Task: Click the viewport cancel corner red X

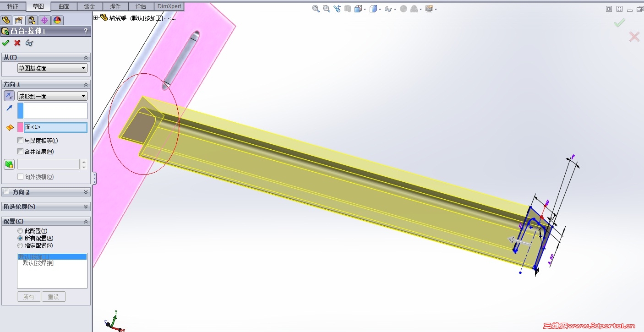Action: click(634, 37)
